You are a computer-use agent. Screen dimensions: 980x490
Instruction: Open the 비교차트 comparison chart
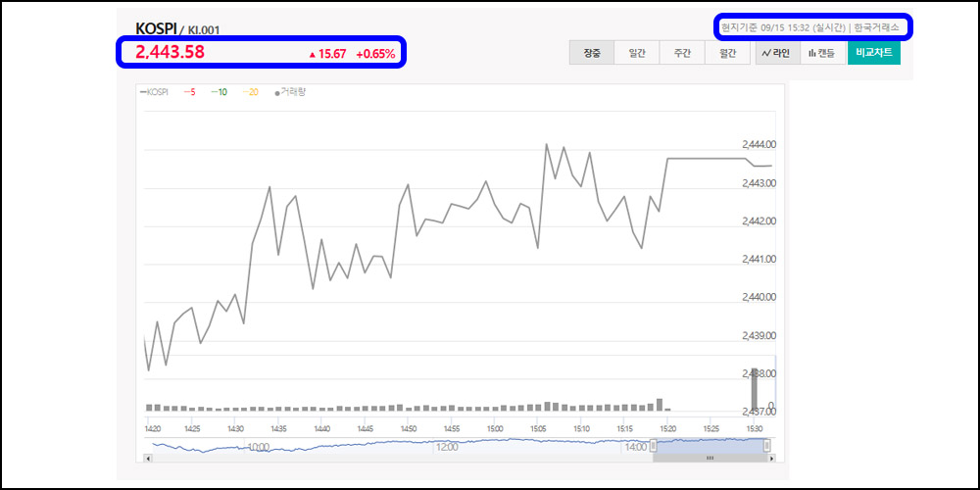point(874,53)
